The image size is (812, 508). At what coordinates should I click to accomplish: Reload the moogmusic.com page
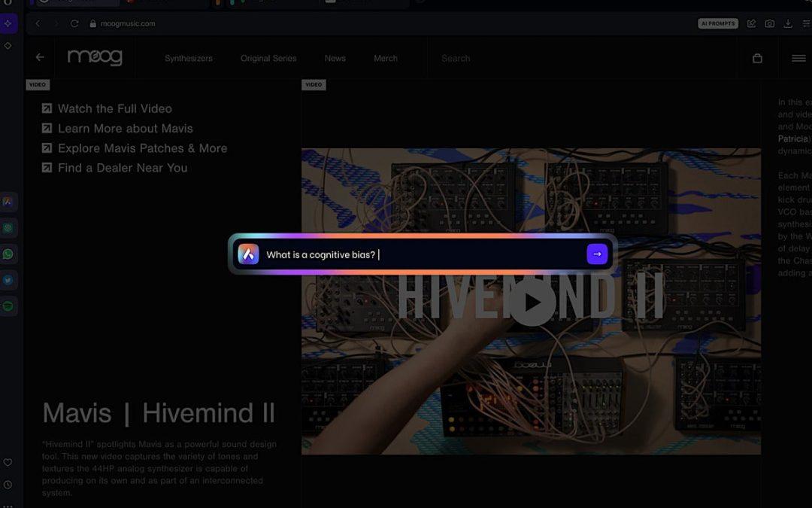[x=74, y=23]
